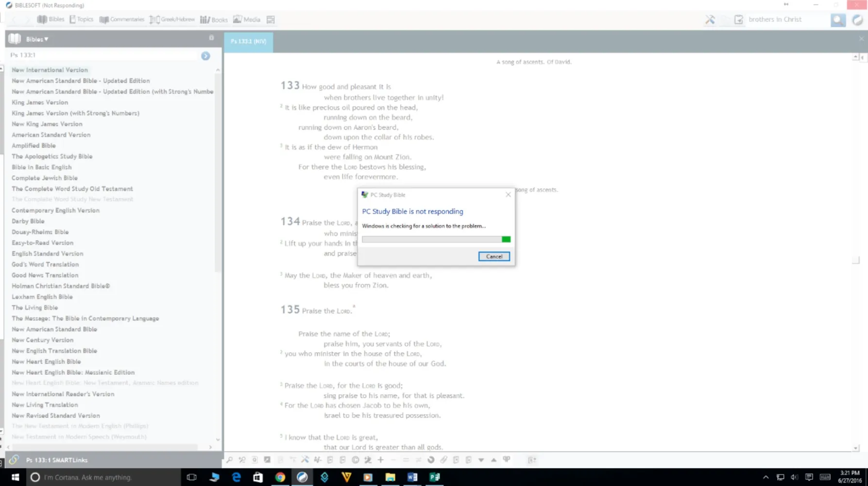Select New English Translation Bible

[54, 351]
